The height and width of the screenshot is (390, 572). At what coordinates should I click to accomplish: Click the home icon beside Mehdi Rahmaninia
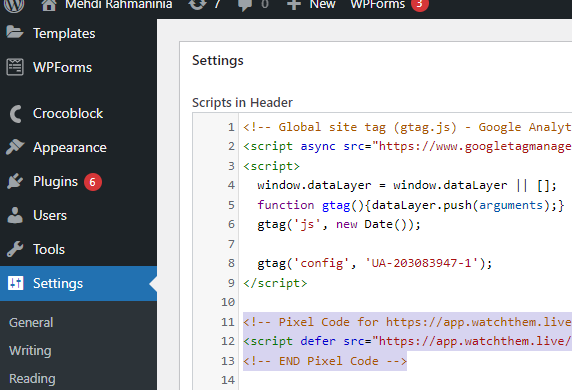click(49, 5)
